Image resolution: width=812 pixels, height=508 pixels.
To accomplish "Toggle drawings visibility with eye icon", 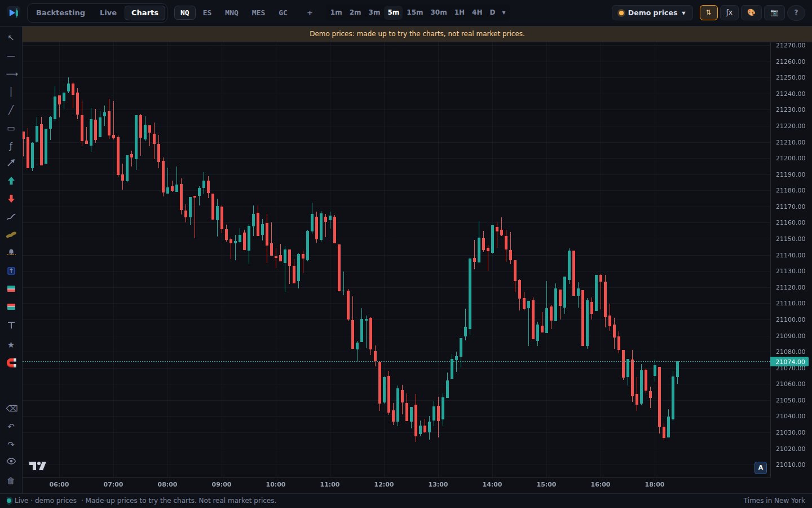I will click(11, 461).
